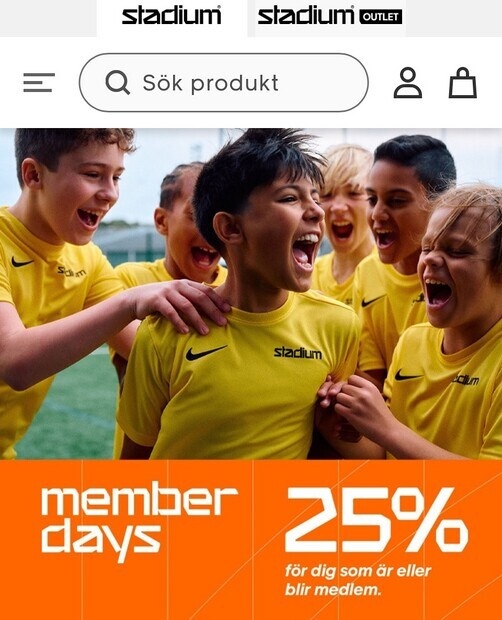Select the 'för dig som är eller blir medlem' text

[358, 580]
